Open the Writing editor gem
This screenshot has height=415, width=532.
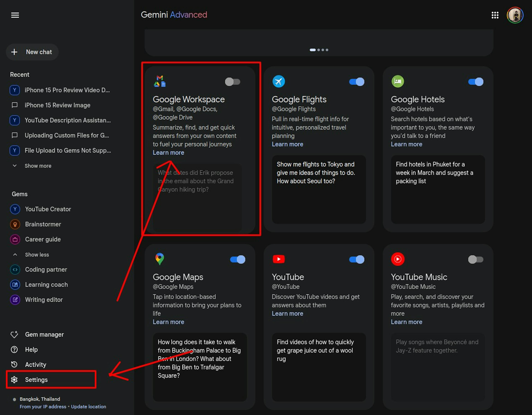click(x=44, y=300)
